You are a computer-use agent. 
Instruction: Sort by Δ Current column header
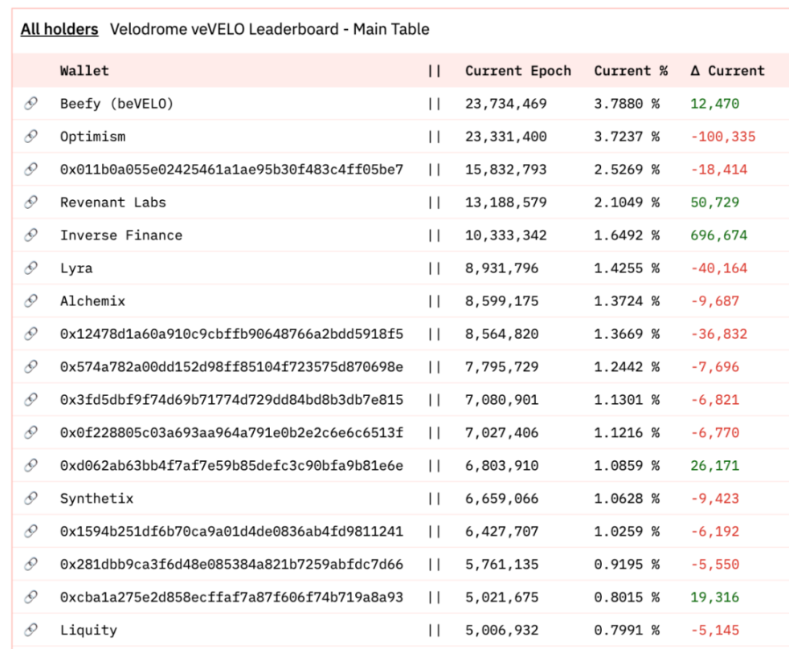point(727,71)
